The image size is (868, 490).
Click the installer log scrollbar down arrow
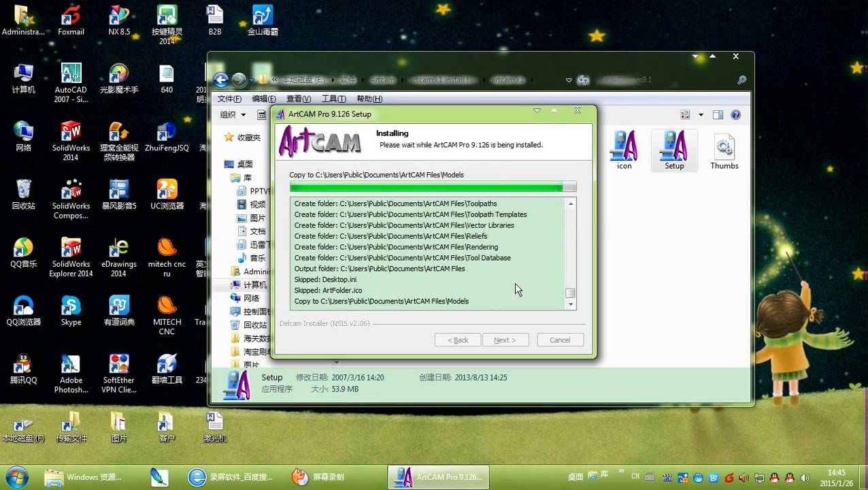pos(570,304)
